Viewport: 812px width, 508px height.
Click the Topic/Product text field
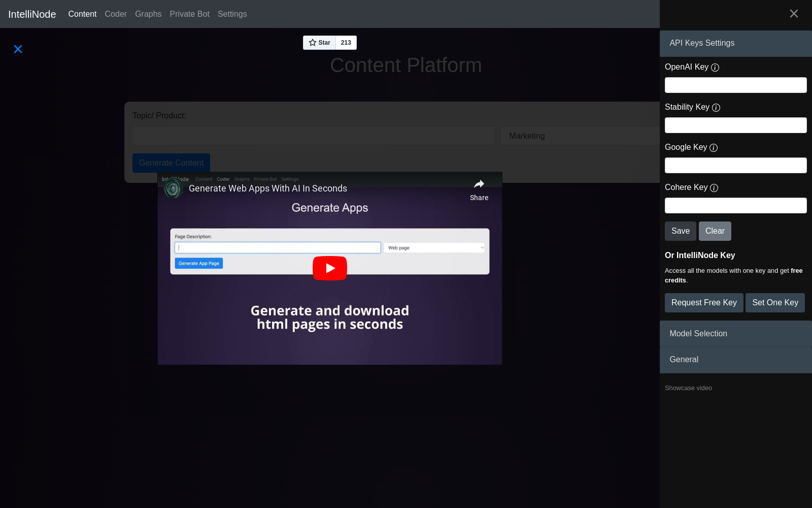click(314, 136)
